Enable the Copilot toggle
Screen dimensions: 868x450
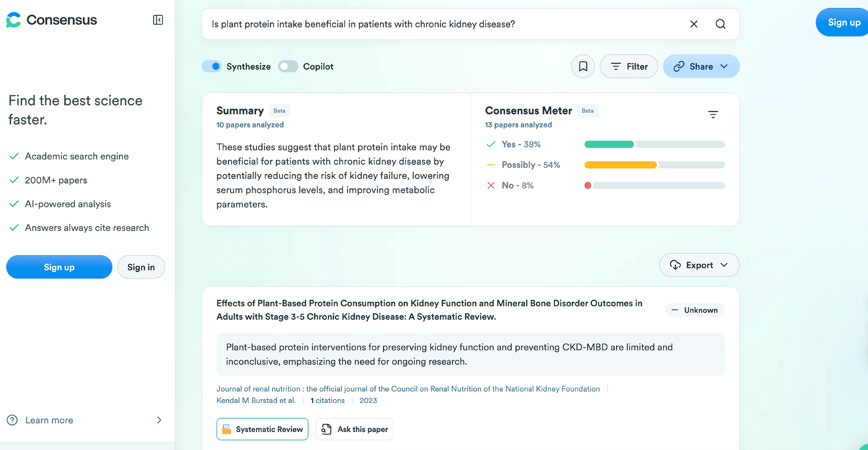[x=288, y=66]
